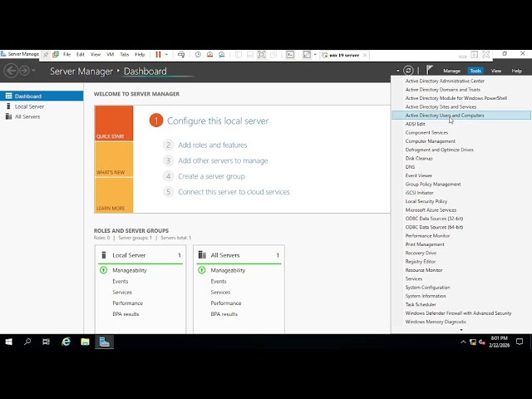Click Send Ctrl+Alt+Del toolbar icon
The image size is (532, 399).
coord(181,55)
